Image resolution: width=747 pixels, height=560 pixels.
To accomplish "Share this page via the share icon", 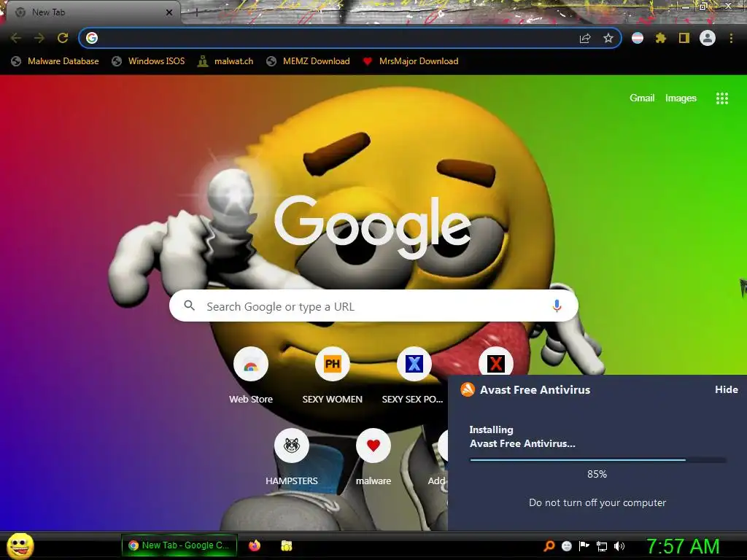I will pyautogui.click(x=585, y=38).
